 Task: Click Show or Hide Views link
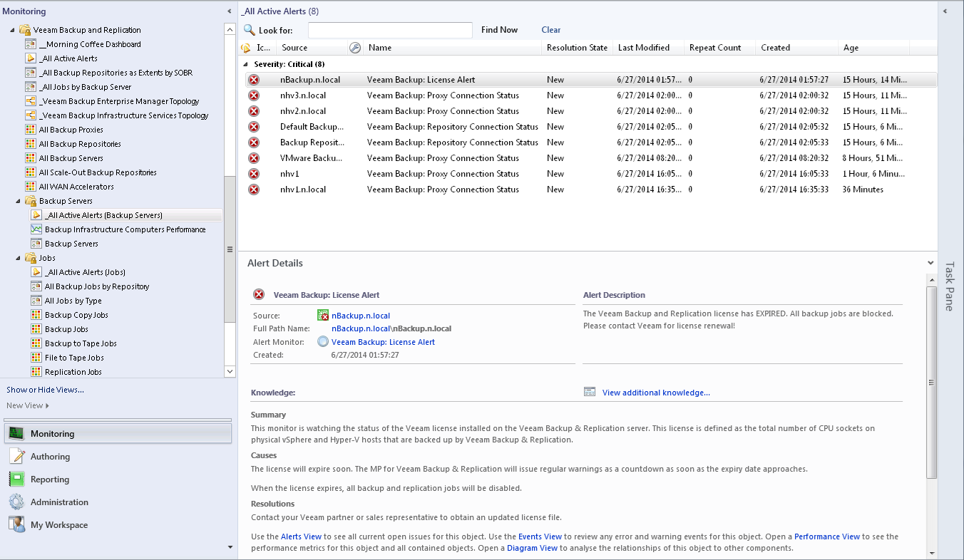tap(45, 390)
